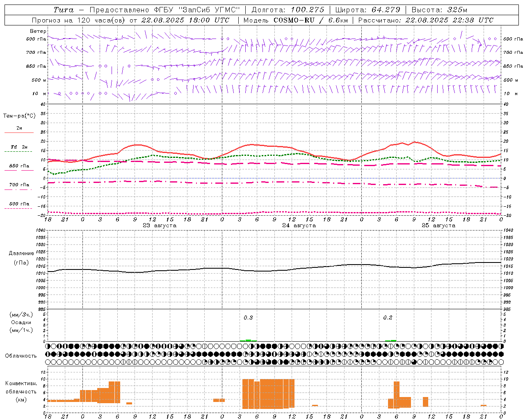Click the "Облачность" cloud cover row label
This screenshot has width=525, height=420.
pyautogui.click(x=21, y=356)
